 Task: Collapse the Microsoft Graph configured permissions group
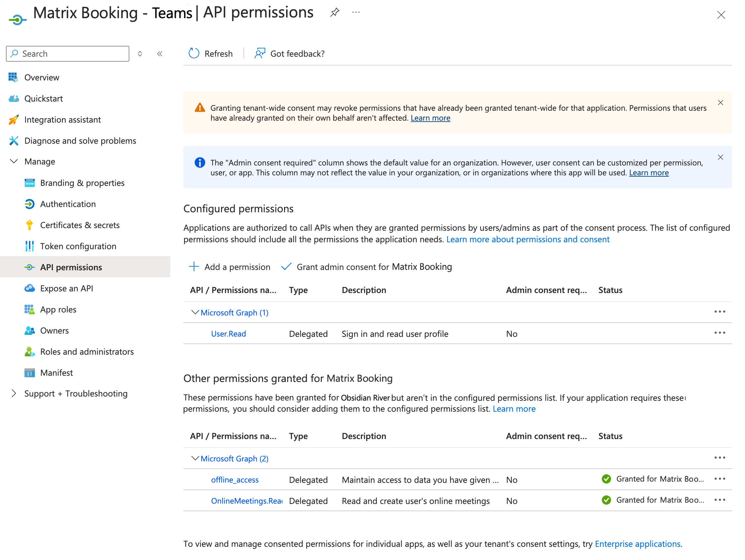(x=195, y=312)
